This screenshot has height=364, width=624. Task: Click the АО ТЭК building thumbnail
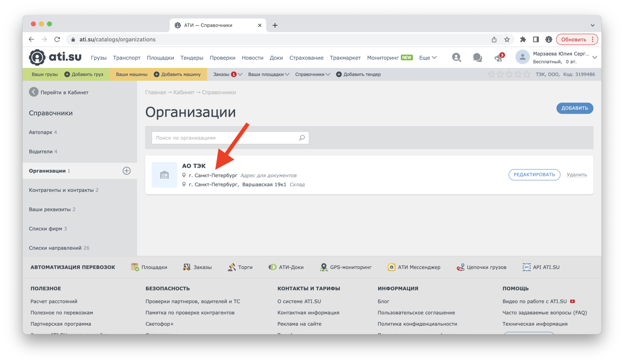(164, 175)
